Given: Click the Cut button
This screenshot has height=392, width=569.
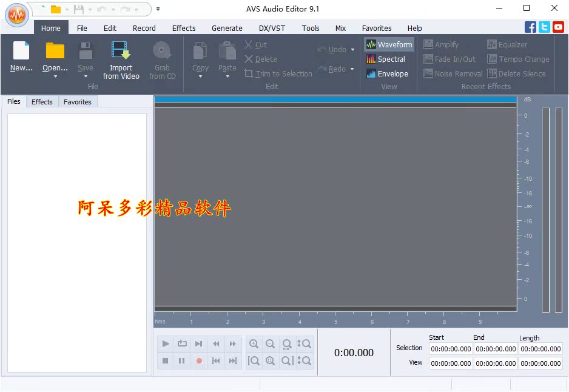Looking at the screenshot, I should [256, 45].
